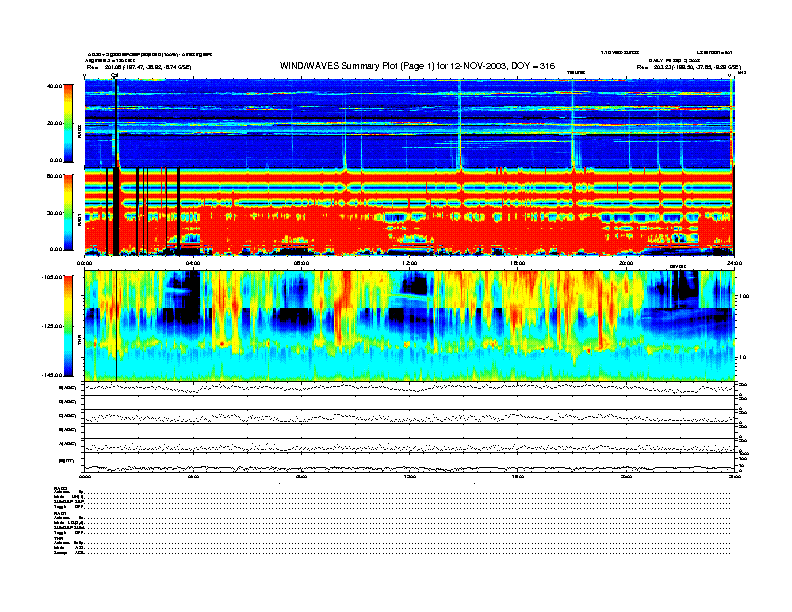Click the Cal marker above RAD2 panel
The width and height of the screenshot is (792, 612).
point(114,75)
